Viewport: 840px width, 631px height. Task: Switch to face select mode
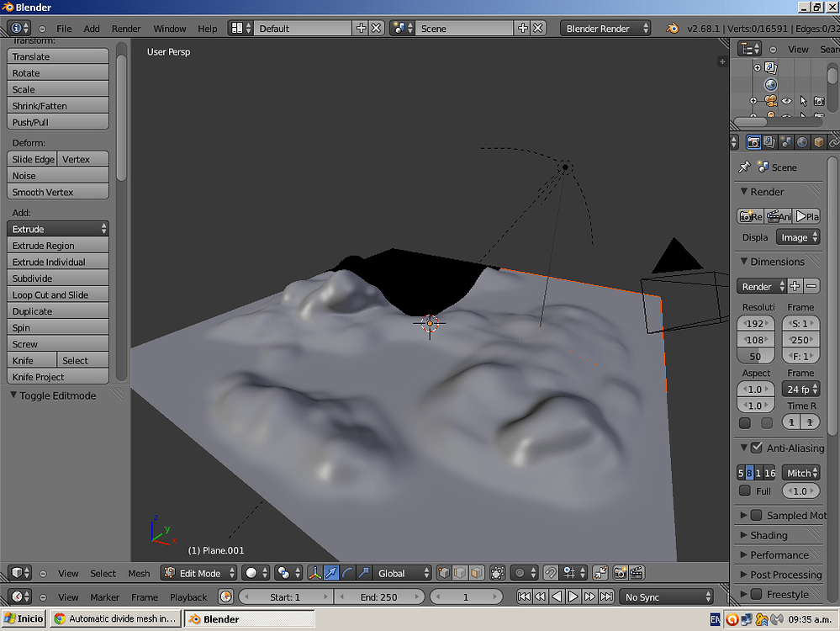(x=476, y=573)
